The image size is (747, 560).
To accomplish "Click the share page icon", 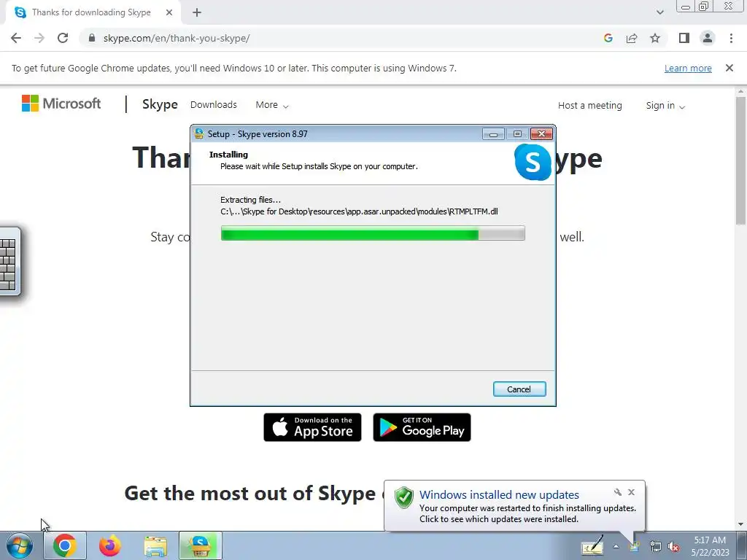I will pyautogui.click(x=632, y=38).
